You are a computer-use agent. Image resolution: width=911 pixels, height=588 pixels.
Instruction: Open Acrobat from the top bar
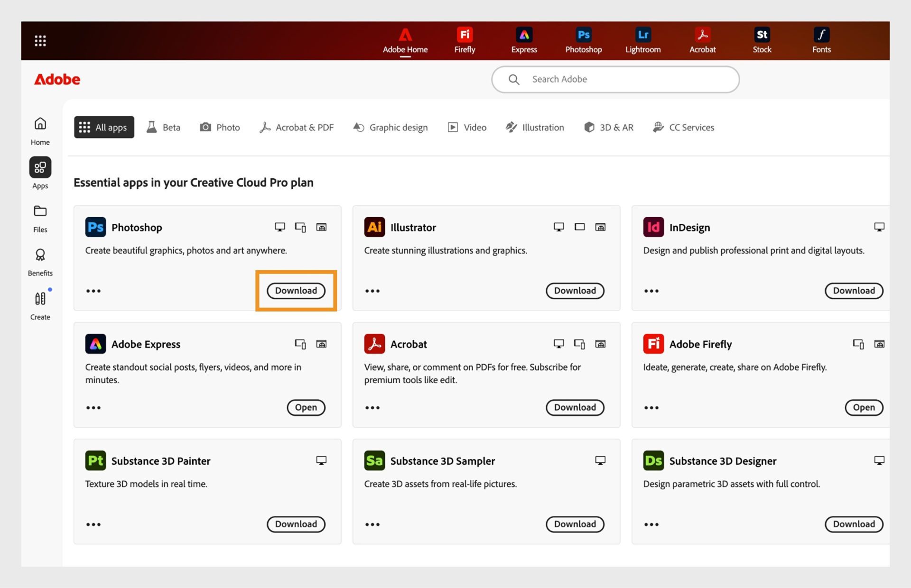pos(702,41)
